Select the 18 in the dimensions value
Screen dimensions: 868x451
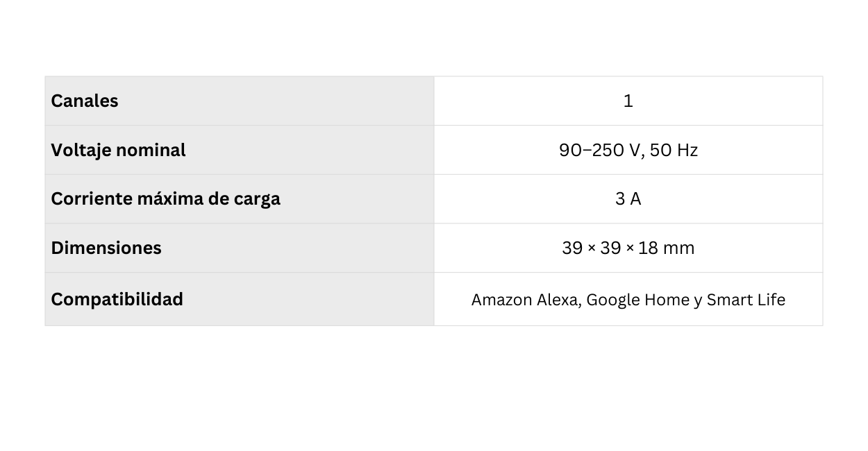click(x=648, y=248)
